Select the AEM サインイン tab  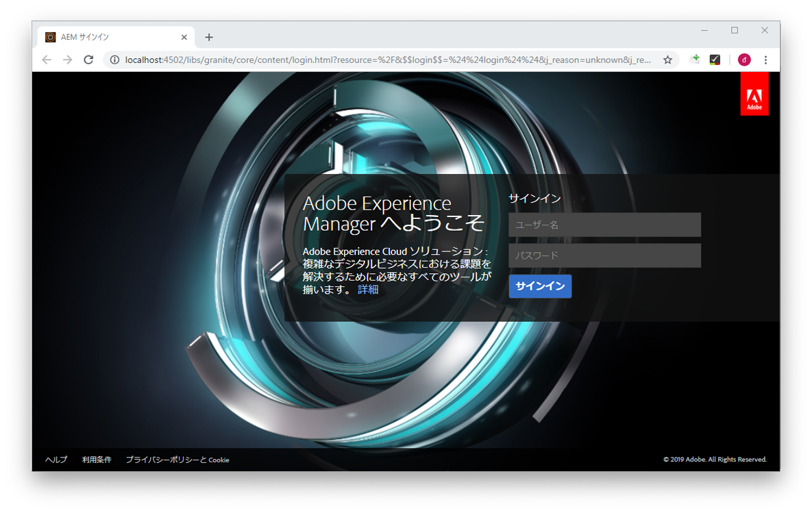(x=116, y=37)
